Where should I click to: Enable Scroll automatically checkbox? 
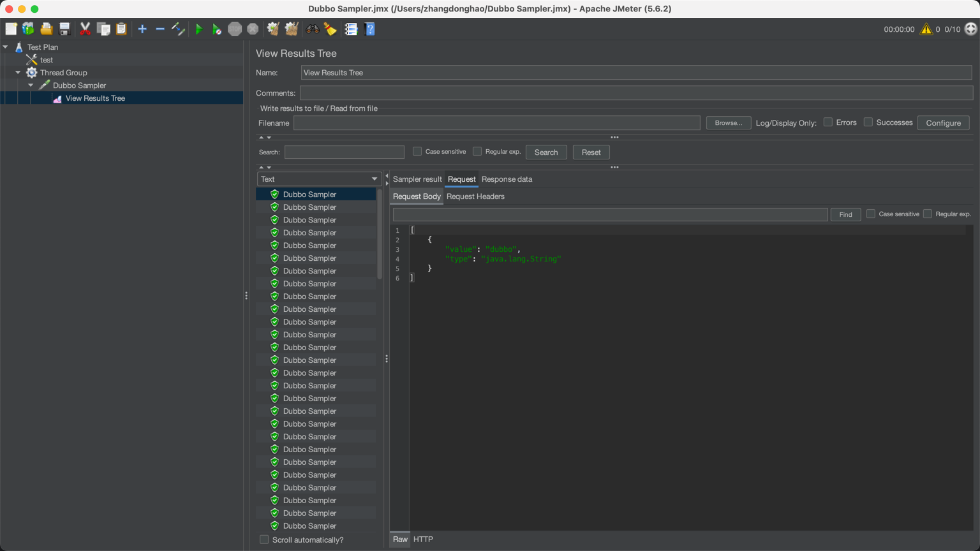(264, 540)
